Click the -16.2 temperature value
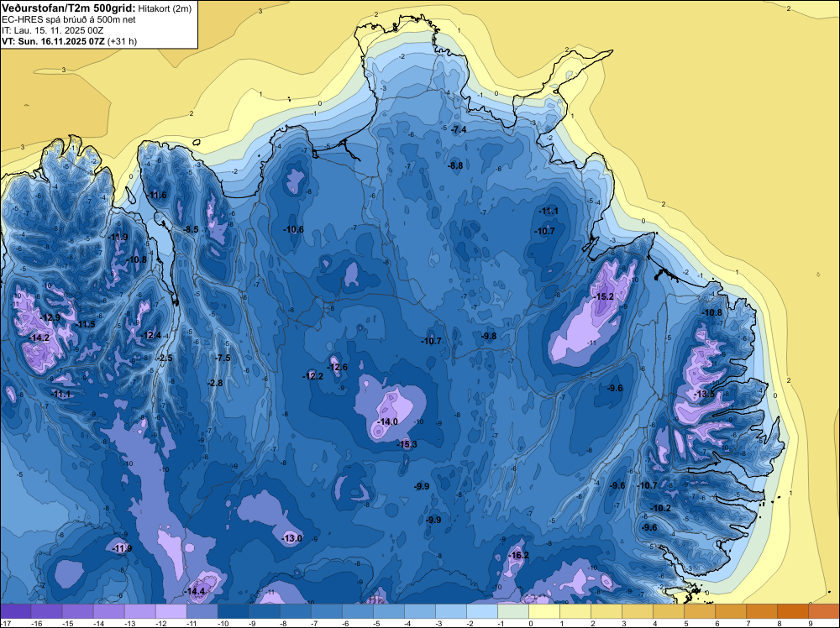Viewport: 840px width, 628px height. (x=519, y=555)
